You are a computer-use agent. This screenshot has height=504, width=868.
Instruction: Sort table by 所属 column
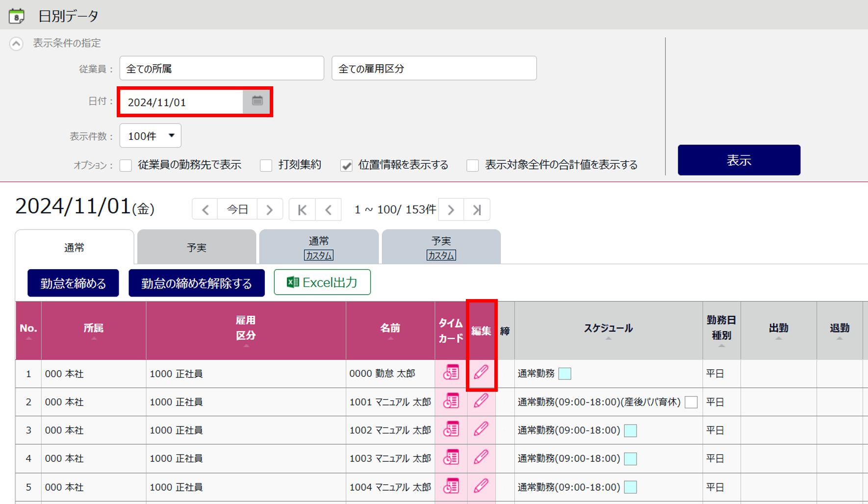94,330
